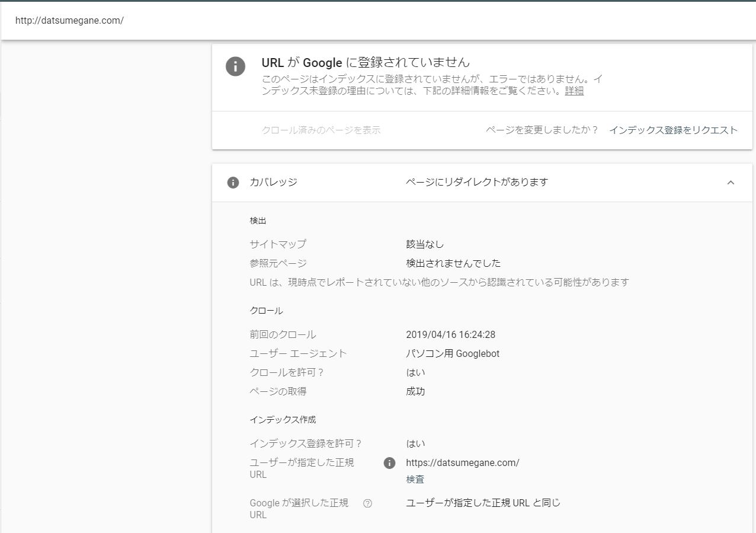Screen dimensions: 756x533
Task: Click the text ページを変更しましたか？
Action: (542, 130)
